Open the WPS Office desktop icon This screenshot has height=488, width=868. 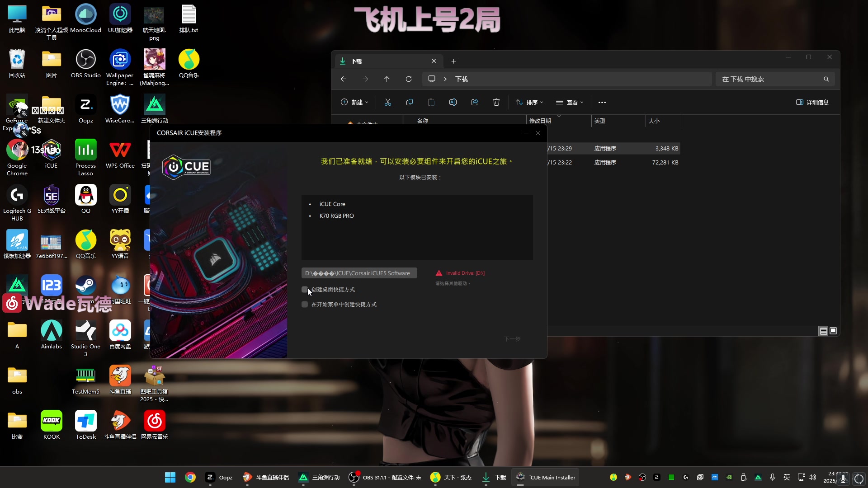[120, 154]
